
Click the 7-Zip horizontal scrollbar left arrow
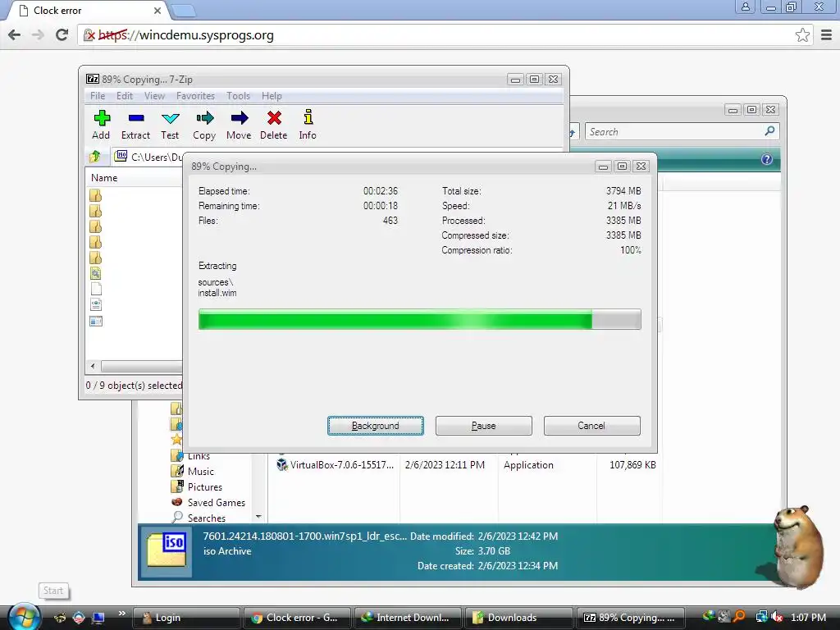pyautogui.click(x=94, y=366)
